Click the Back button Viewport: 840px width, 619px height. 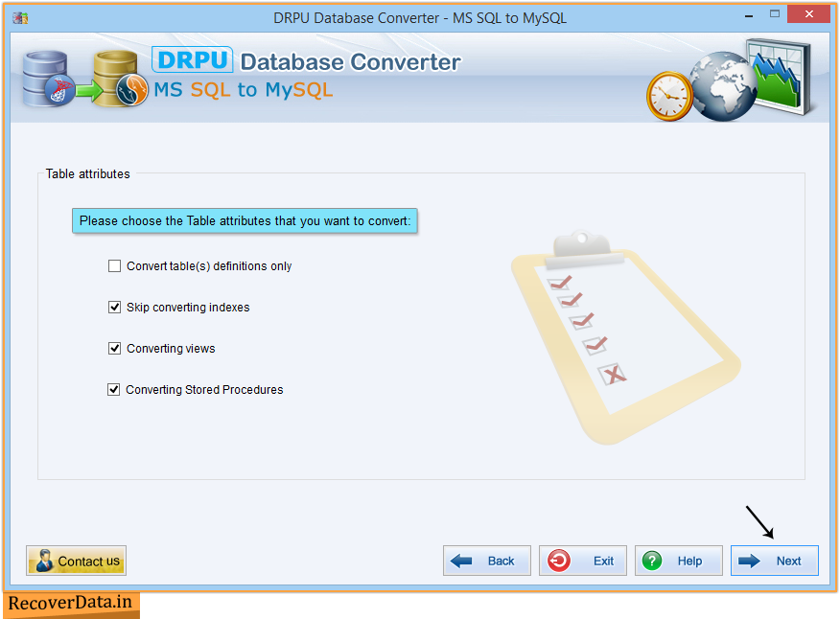pos(486,561)
